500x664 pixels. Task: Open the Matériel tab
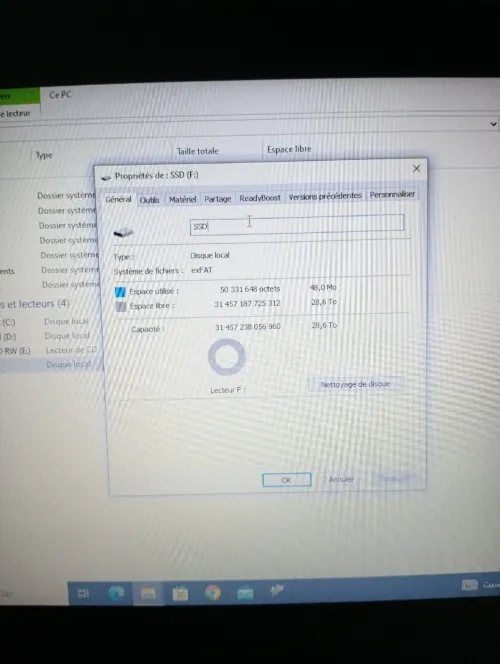tap(182, 199)
